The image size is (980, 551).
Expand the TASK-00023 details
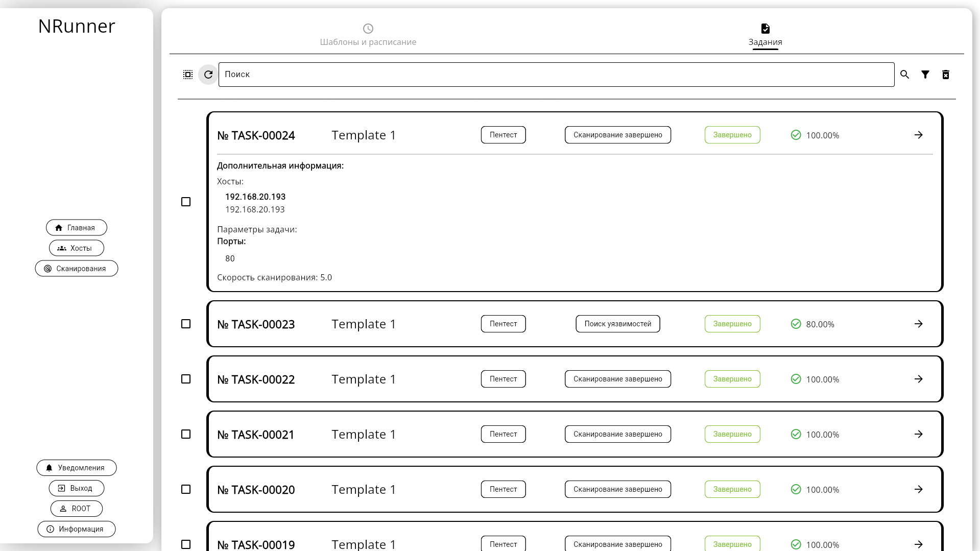click(x=575, y=324)
